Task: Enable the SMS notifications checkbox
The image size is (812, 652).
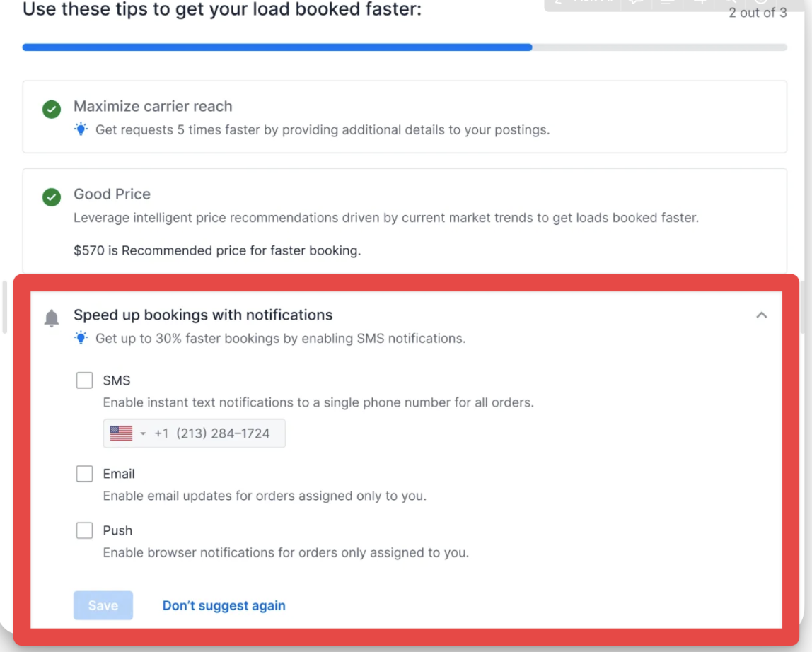Action: (x=84, y=380)
